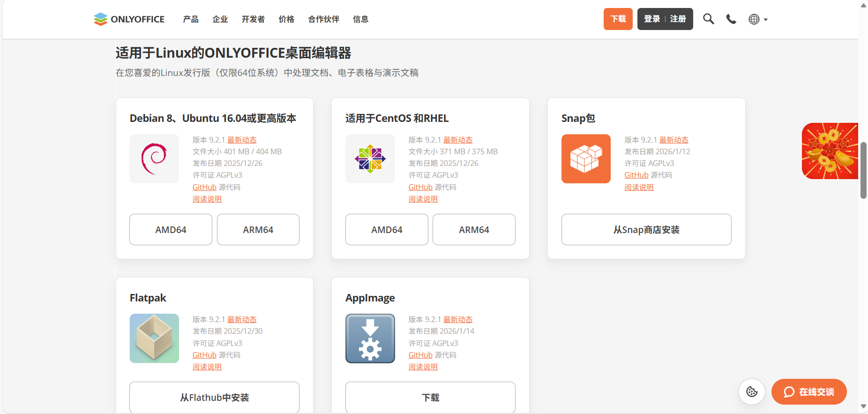Open 阅读说明 link in Snap card
The width and height of the screenshot is (868, 414).
pos(639,187)
